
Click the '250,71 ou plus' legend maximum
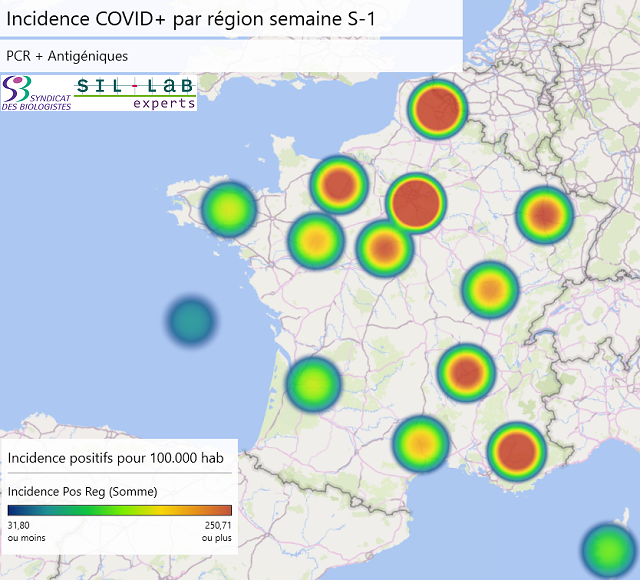(217, 531)
